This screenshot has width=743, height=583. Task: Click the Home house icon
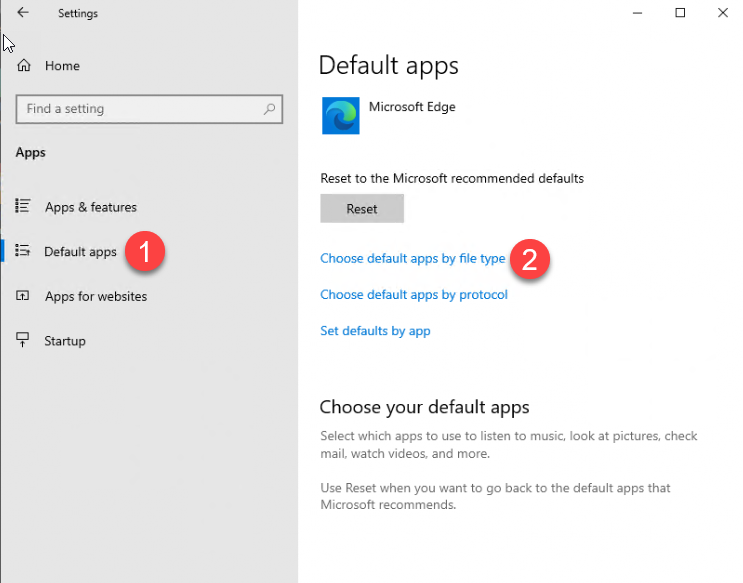(24, 66)
